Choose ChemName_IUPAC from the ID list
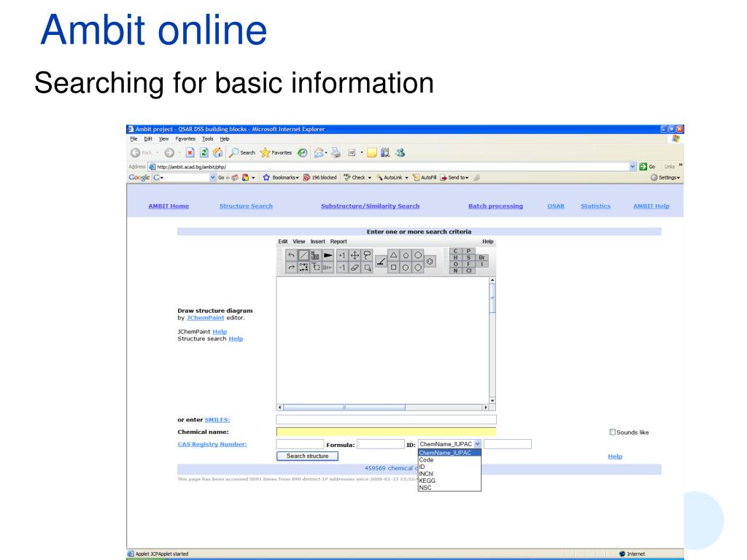This screenshot has width=747, height=560. (449, 453)
